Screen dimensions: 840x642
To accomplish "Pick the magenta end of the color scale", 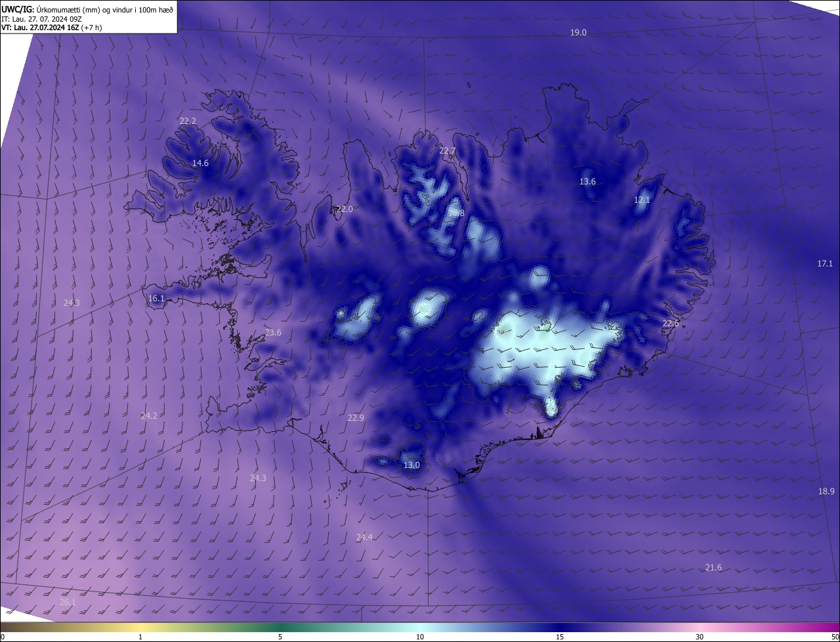I will click(x=827, y=628).
